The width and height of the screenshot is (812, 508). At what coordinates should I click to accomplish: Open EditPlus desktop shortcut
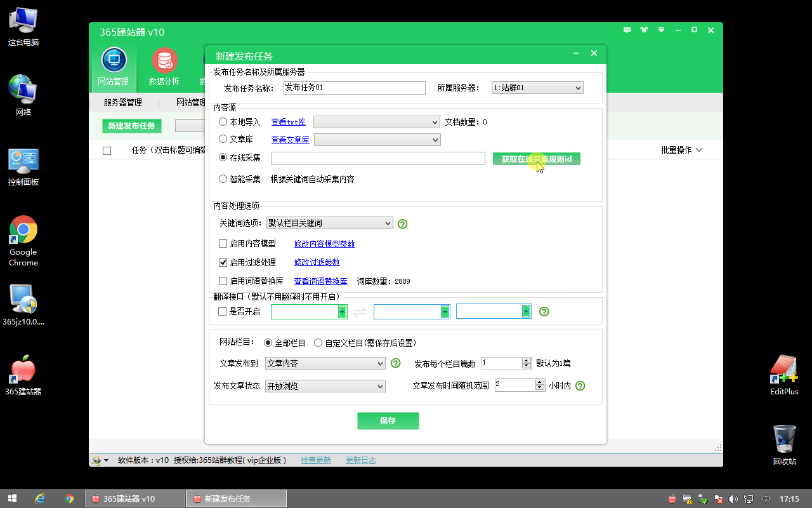click(x=784, y=375)
